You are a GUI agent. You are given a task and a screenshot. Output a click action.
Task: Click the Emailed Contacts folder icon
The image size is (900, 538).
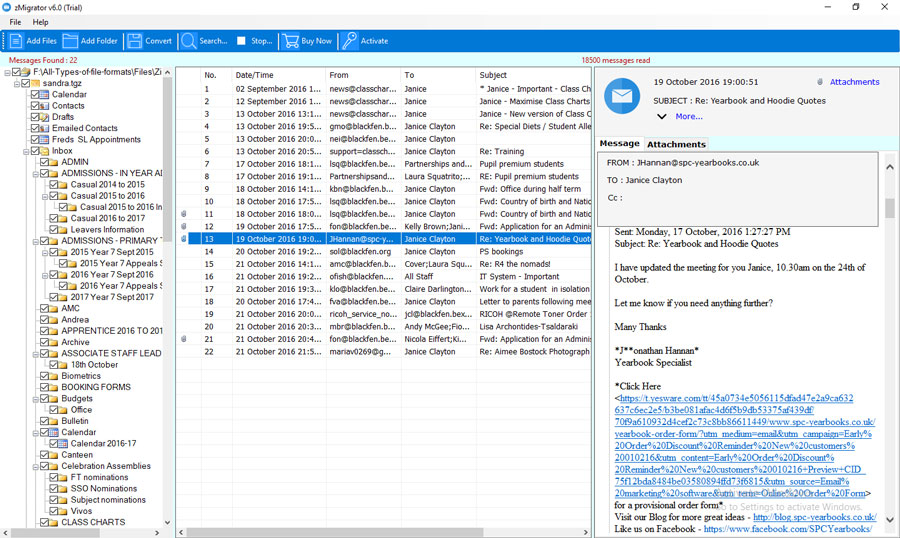[x=44, y=128]
